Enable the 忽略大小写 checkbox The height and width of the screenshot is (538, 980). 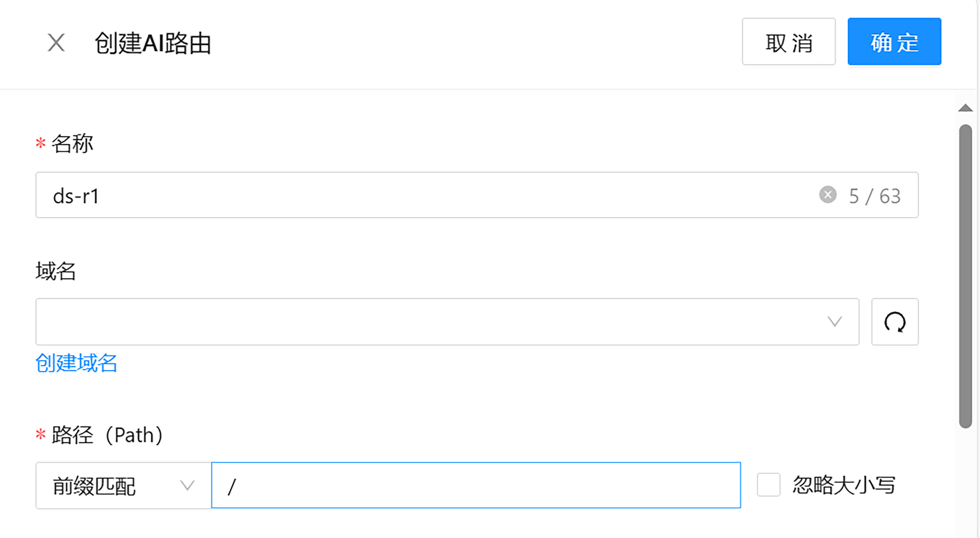[x=768, y=485]
